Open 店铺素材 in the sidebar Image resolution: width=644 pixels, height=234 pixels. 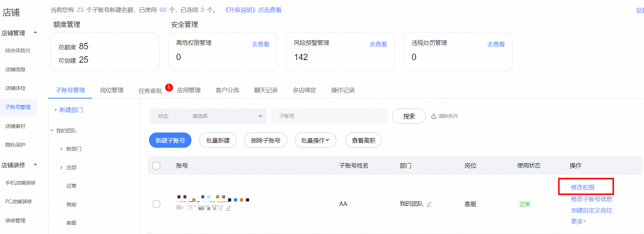pos(15,126)
